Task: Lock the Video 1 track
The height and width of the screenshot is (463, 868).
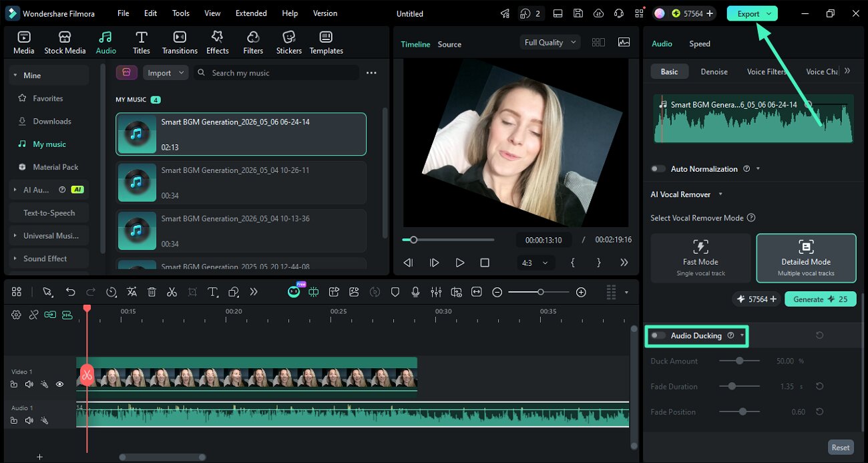Action: tap(14, 384)
